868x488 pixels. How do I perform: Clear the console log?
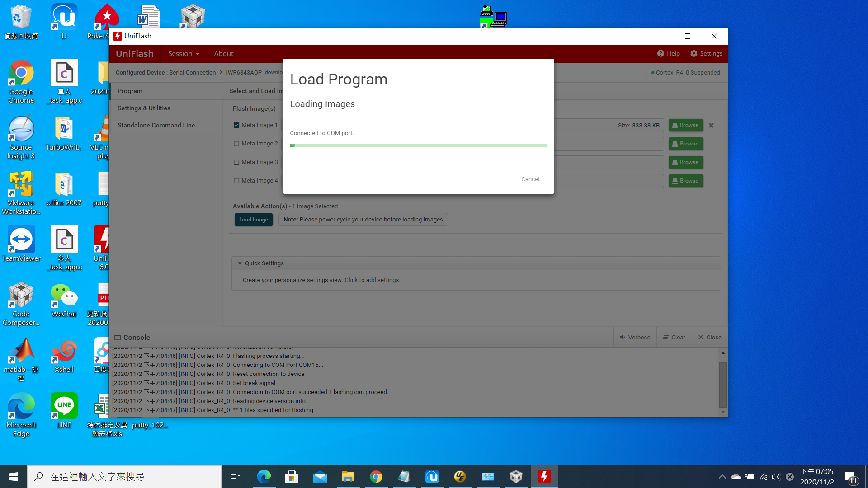click(674, 338)
